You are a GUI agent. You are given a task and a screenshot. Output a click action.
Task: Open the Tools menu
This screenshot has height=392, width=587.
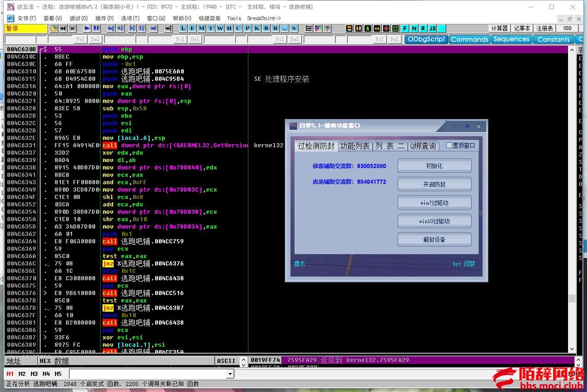[234, 18]
